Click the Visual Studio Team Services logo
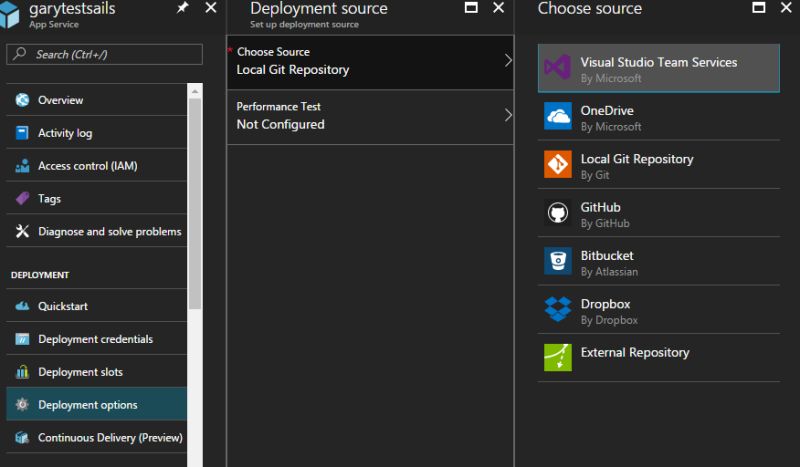 point(557,67)
